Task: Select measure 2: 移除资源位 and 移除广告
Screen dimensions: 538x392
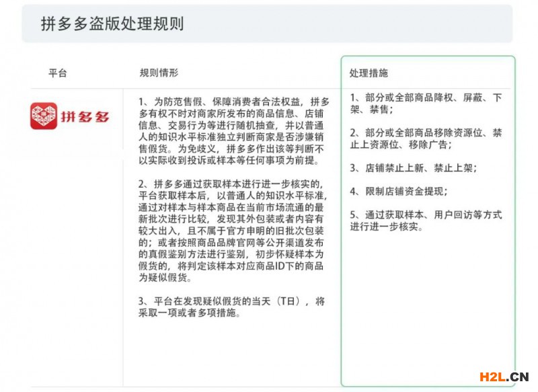Action: (x=426, y=138)
